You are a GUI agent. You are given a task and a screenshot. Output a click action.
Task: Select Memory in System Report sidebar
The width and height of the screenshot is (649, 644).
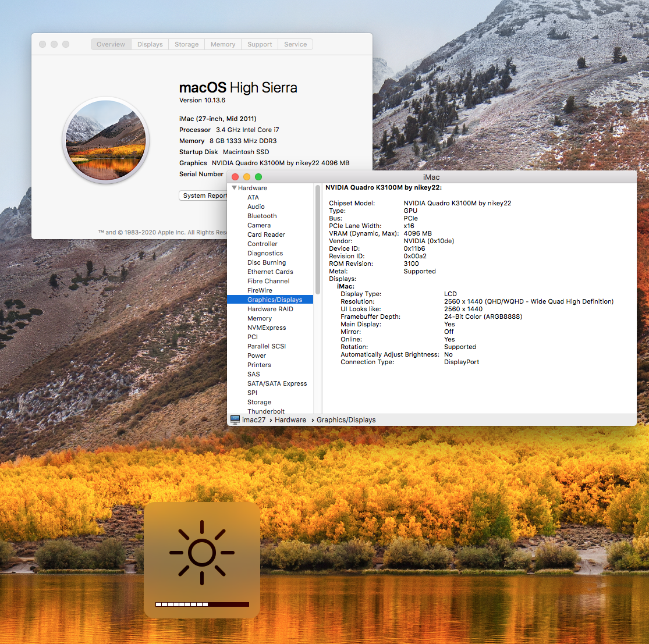pos(260,318)
